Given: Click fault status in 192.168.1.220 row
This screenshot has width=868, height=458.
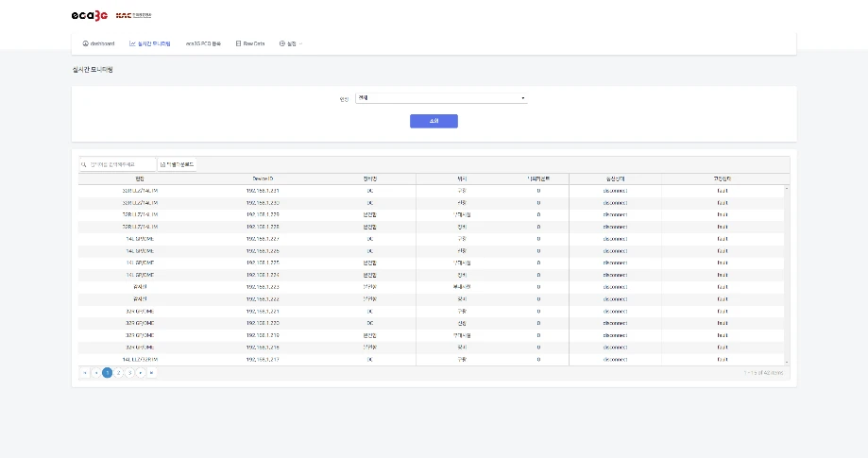Looking at the screenshot, I should [x=723, y=323].
